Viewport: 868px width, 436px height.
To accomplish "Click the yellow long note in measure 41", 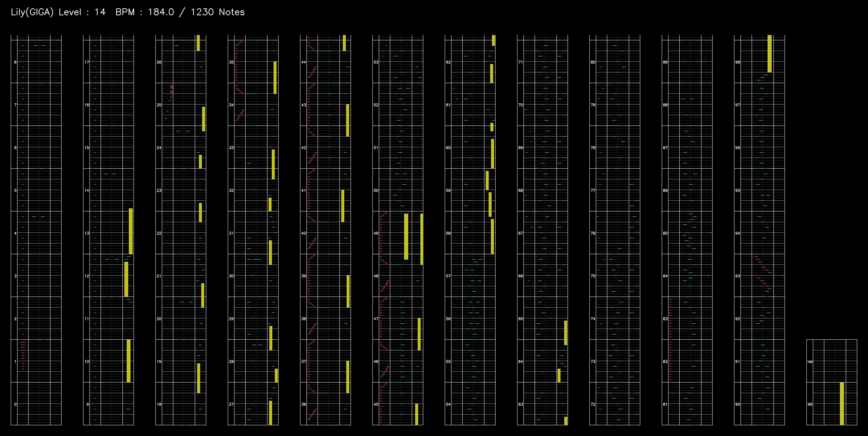I will click(343, 206).
